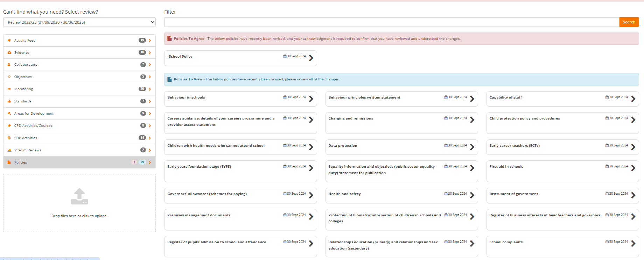
Task: Open CPD Activities/Courses menu item
Action: [x=33, y=126]
